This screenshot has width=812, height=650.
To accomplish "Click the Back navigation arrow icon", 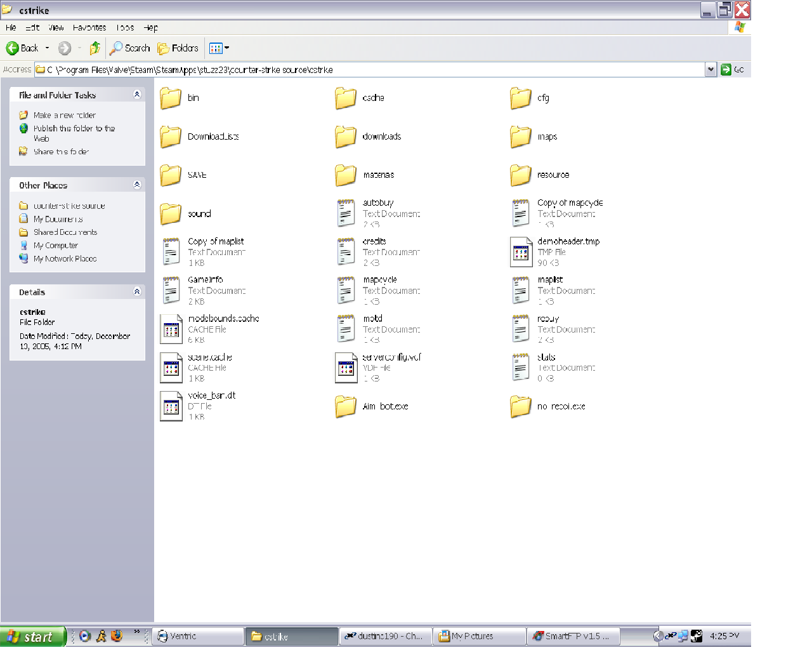I will 13,48.
